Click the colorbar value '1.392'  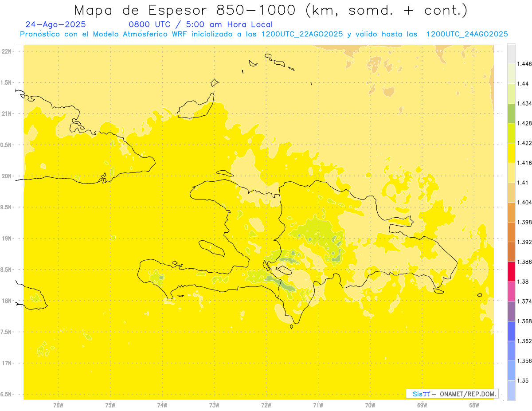click(x=524, y=242)
